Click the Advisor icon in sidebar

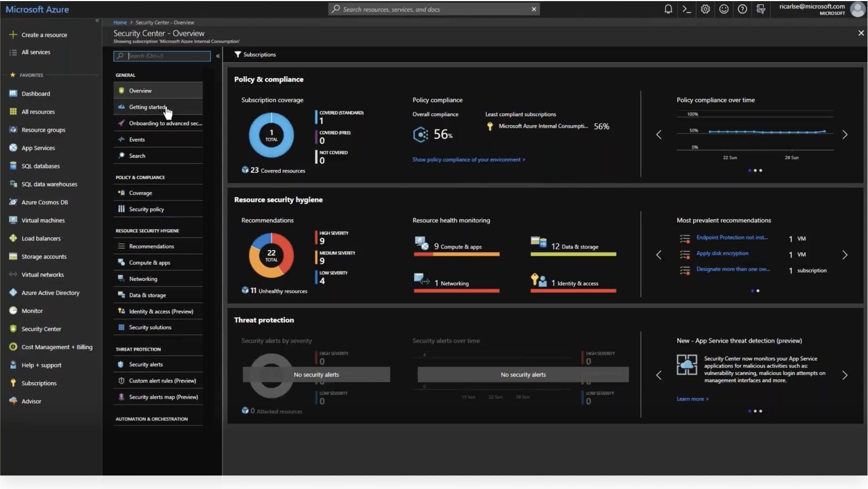[x=13, y=401]
